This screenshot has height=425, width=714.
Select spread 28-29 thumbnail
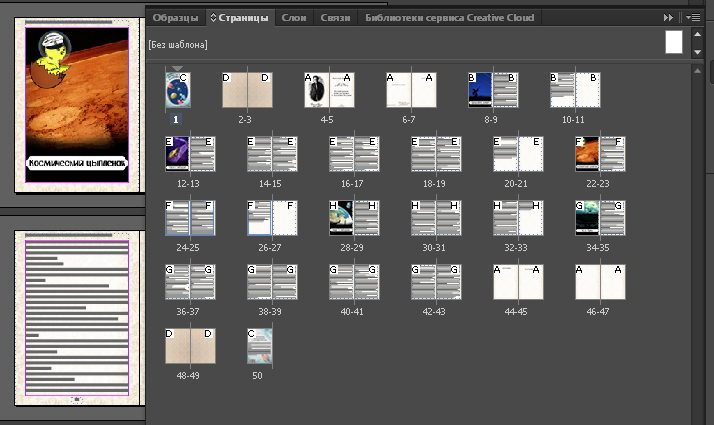(x=354, y=218)
